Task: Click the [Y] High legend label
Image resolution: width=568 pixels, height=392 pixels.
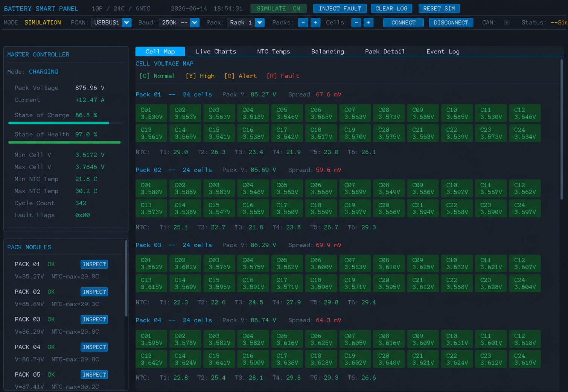Action: (200, 76)
